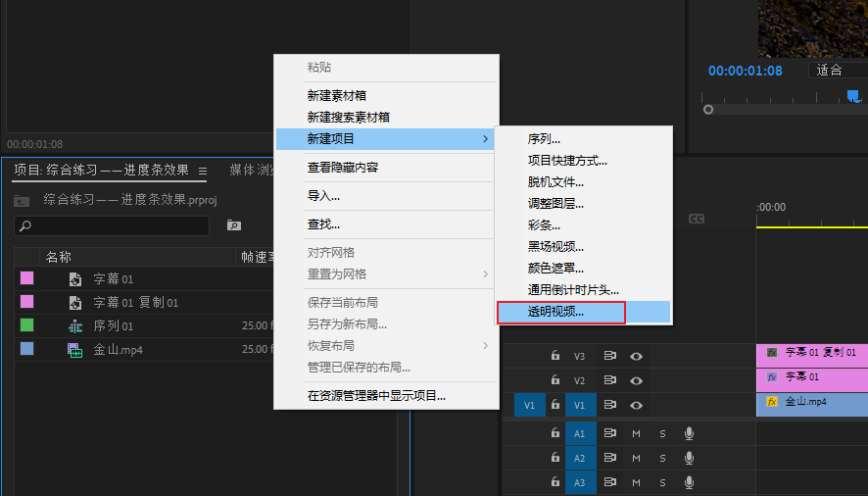Screen dimensions: 868x496
Task: Click the lock icon on track V2
Action: pyautogui.click(x=555, y=380)
